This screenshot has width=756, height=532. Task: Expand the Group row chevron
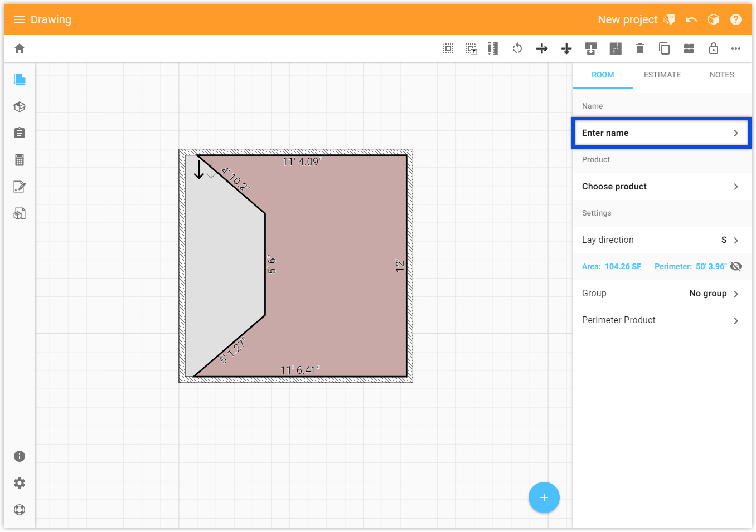click(x=736, y=294)
